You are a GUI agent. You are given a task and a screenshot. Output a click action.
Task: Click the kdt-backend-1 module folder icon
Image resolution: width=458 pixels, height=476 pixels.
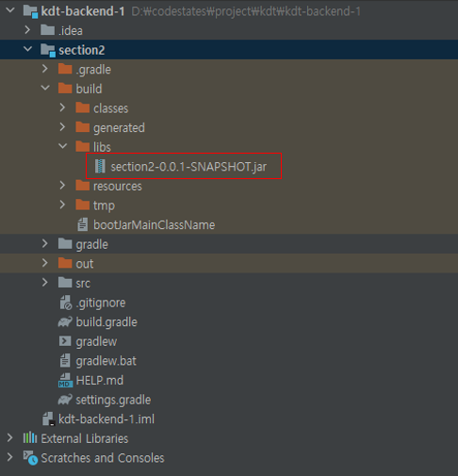[30, 11]
